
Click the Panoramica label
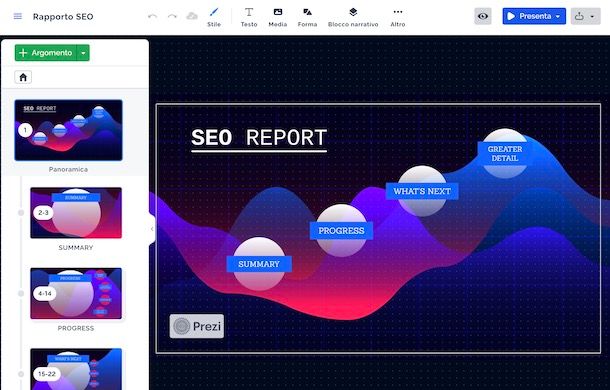coord(68,169)
